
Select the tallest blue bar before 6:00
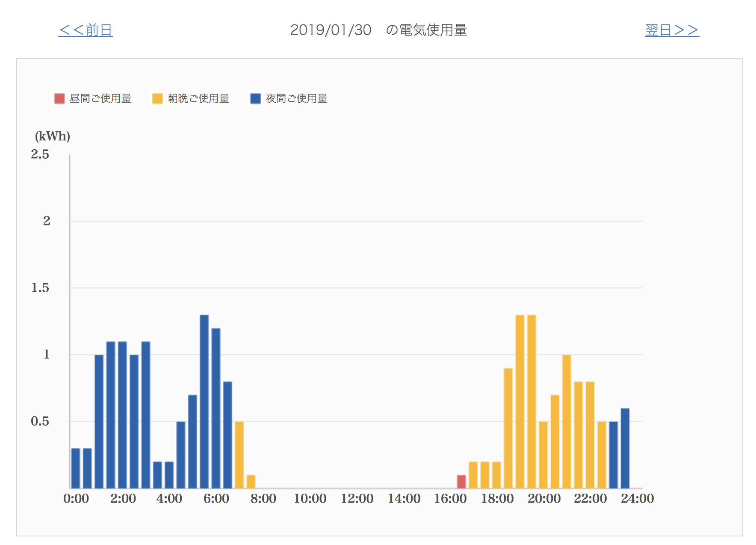click(204, 401)
